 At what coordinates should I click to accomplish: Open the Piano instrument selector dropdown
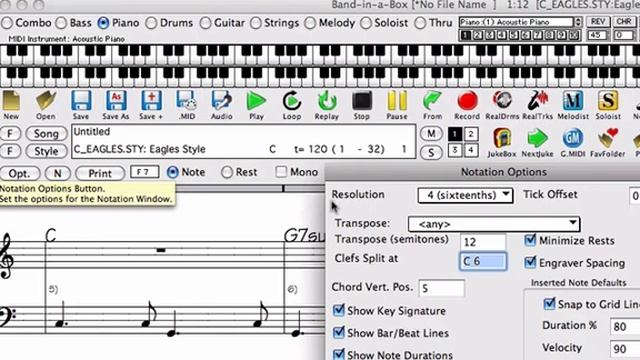tap(520, 22)
